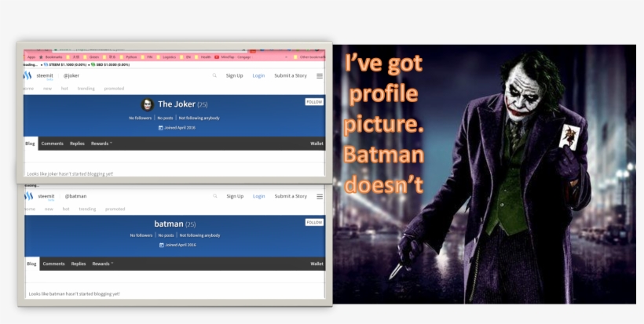Open the Health bookmark folder
The width and height of the screenshot is (644, 324).
(203, 57)
